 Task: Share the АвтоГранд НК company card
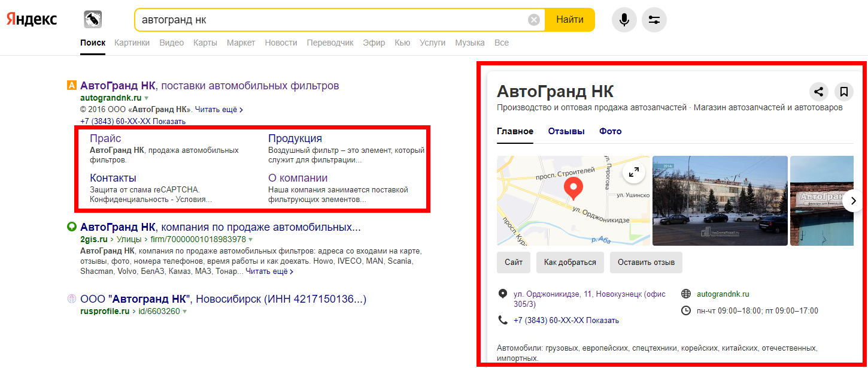click(819, 92)
